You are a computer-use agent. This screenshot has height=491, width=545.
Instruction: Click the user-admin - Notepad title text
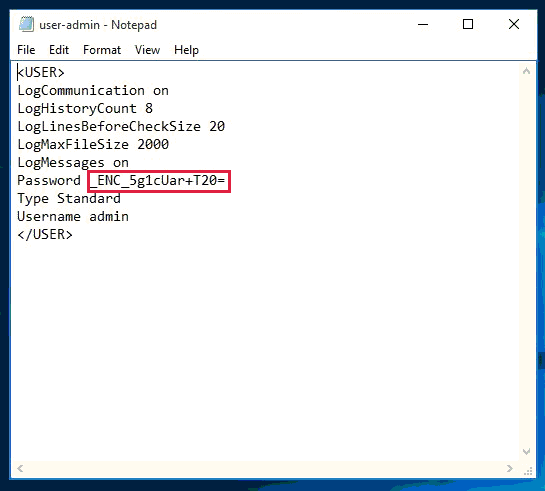[98, 25]
